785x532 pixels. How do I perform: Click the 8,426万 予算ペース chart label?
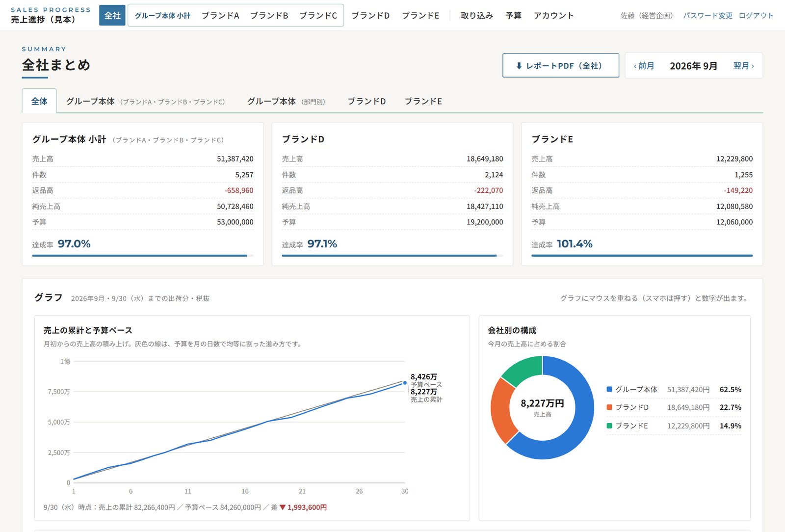[x=426, y=380]
